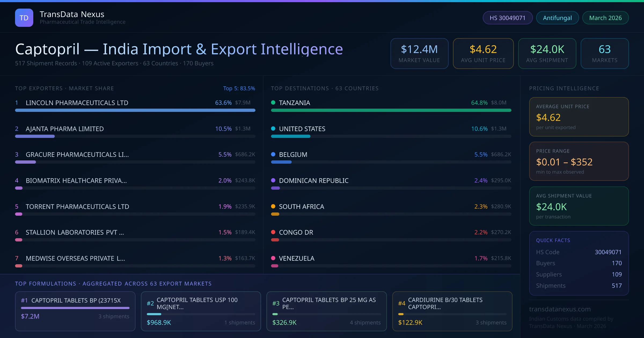Select the Antifungal tag pill
The width and height of the screenshot is (644, 338).
click(x=557, y=18)
